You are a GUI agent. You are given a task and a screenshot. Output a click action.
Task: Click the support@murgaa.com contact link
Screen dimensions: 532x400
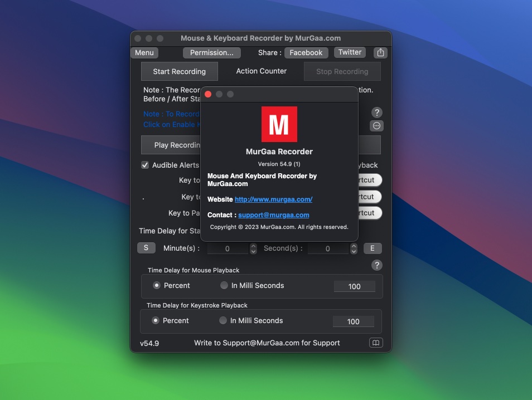(x=273, y=214)
